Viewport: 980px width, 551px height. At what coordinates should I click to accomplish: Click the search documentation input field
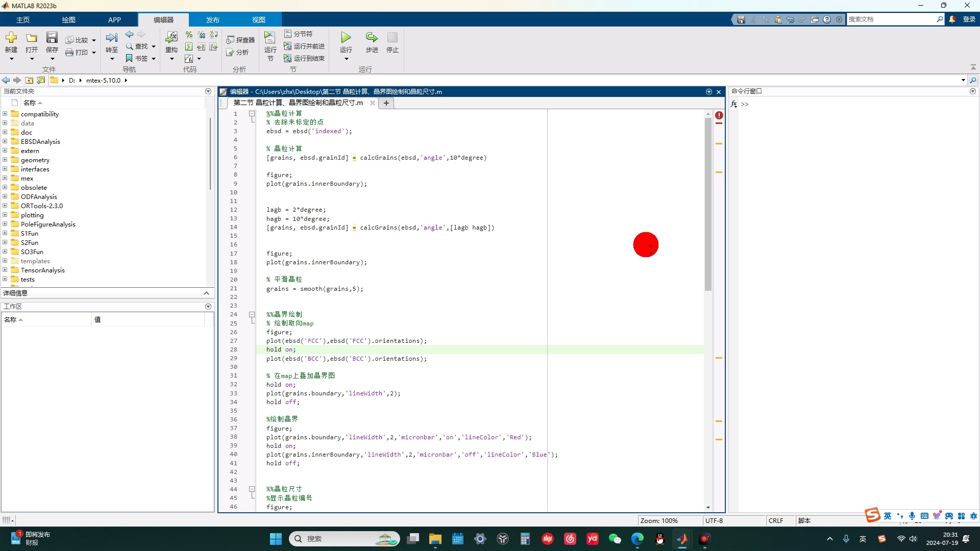click(x=891, y=19)
